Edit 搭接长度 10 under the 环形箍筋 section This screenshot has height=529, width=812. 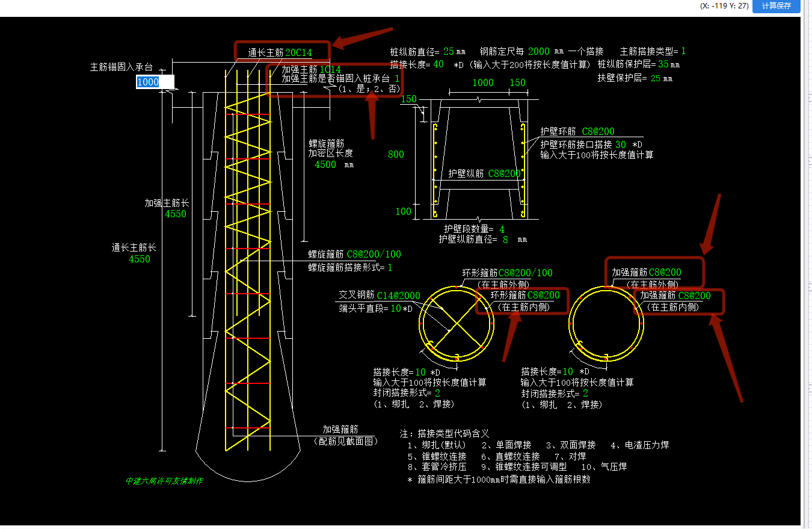coord(420,372)
